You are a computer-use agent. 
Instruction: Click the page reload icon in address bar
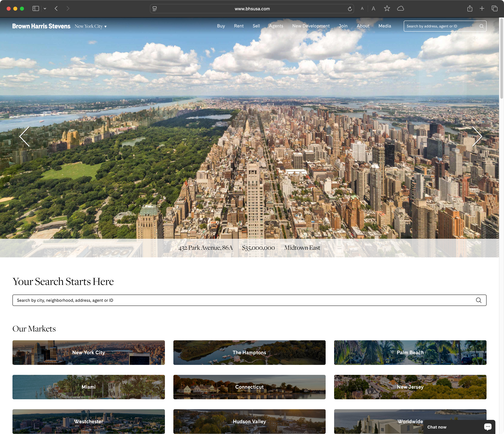350,9
